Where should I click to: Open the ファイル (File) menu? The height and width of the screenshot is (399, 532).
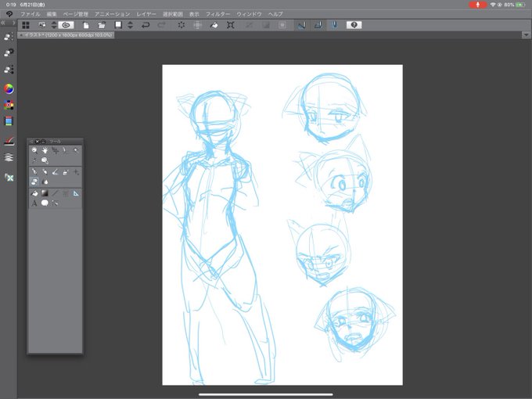point(31,14)
